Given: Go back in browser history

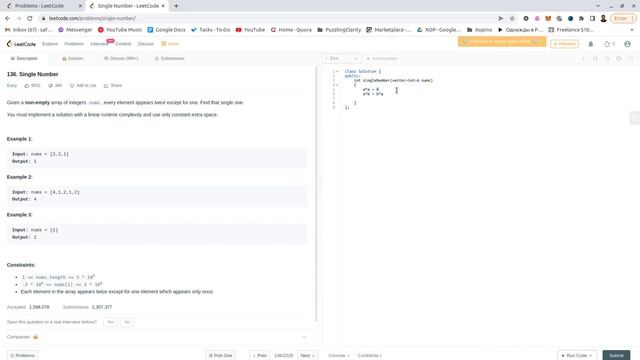Looking at the screenshot, I should [7, 18].
